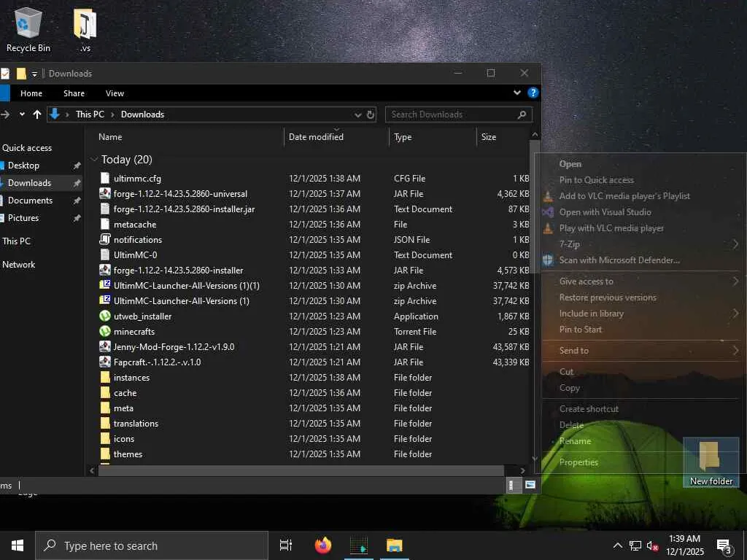Viewport: 747px width, 560px height.
Task: Open the Share ribbon tab
Action: [74, 93]
